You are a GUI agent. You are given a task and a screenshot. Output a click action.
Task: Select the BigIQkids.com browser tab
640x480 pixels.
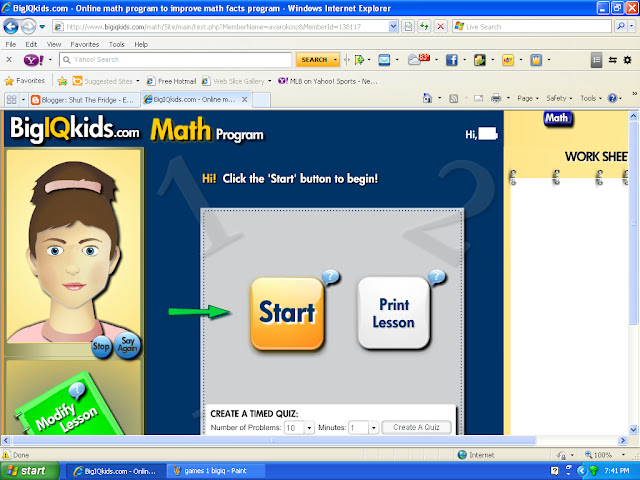pos(190,100)
